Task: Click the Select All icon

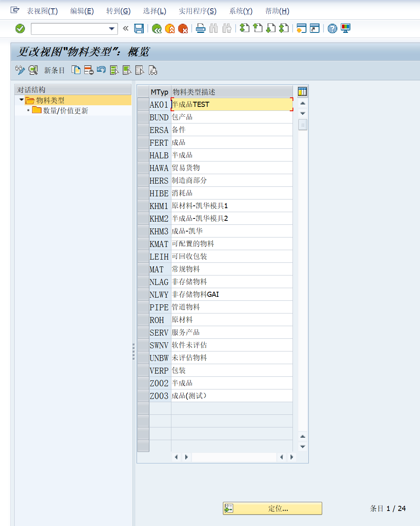Action: click(x=114, y=70)
